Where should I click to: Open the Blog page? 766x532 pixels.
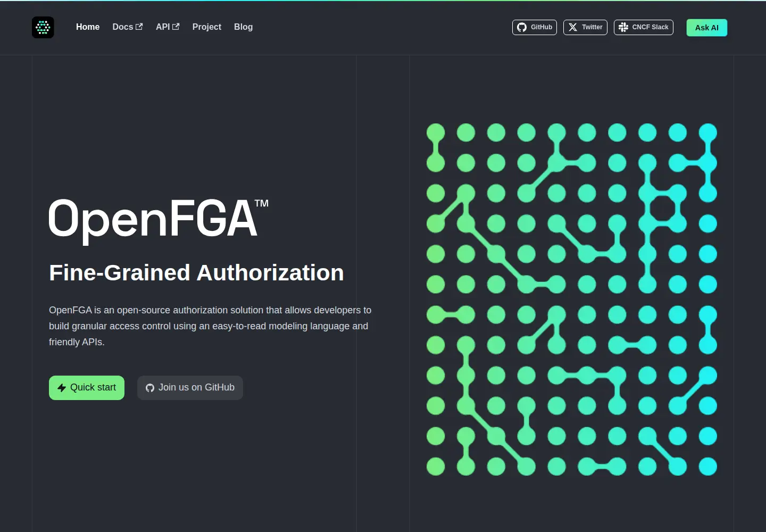244,27
